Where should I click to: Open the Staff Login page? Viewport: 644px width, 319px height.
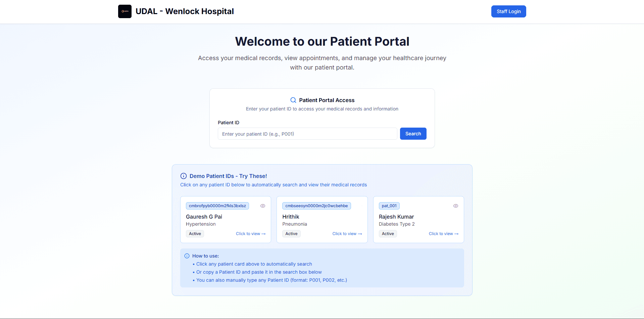point(508,11)
